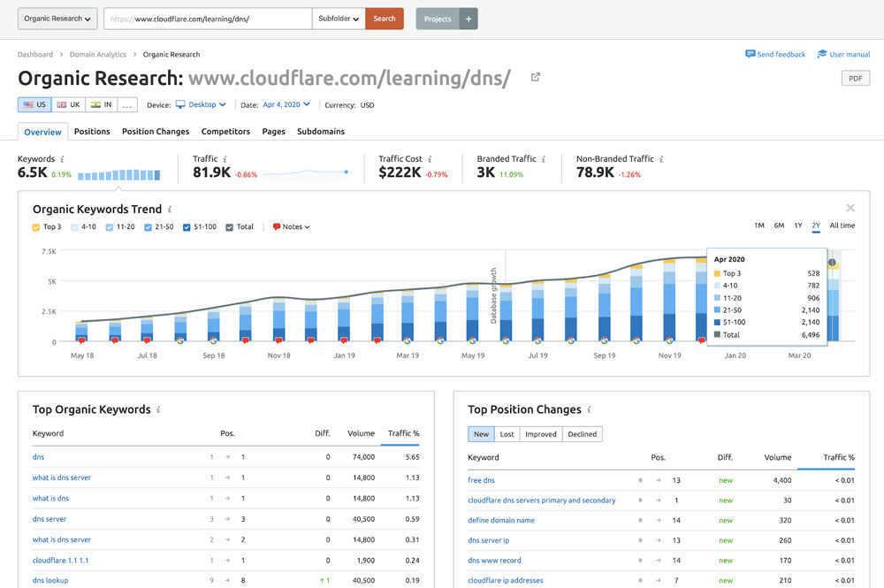Click info icon next to Traffic metric

tap(225, 159)
